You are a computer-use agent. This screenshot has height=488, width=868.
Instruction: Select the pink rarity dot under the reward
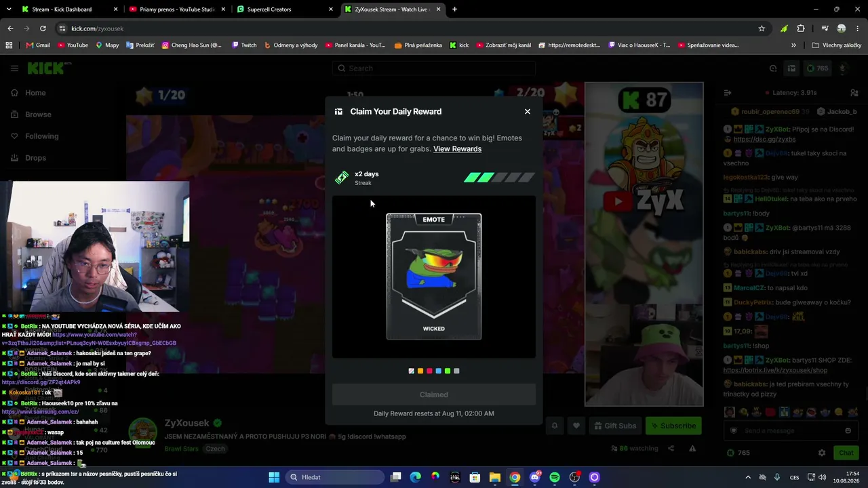pyautogui.click(x=429, y=371)
